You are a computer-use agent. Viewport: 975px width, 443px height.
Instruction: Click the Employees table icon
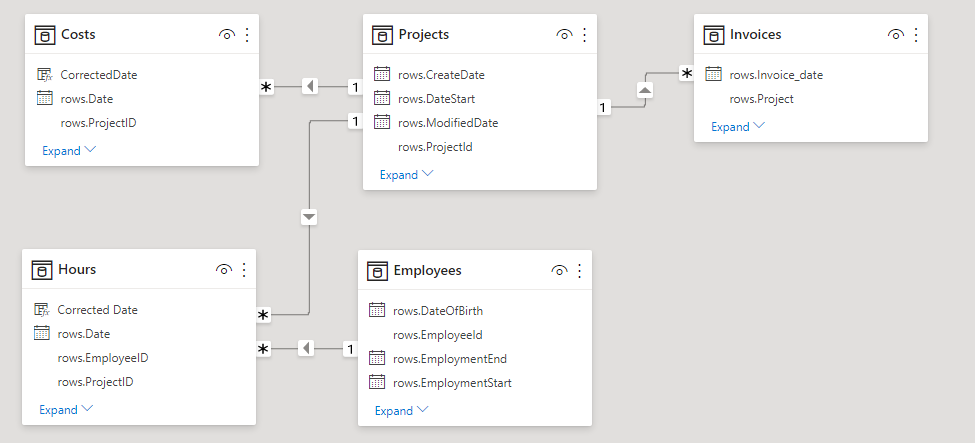click(377, 271)
